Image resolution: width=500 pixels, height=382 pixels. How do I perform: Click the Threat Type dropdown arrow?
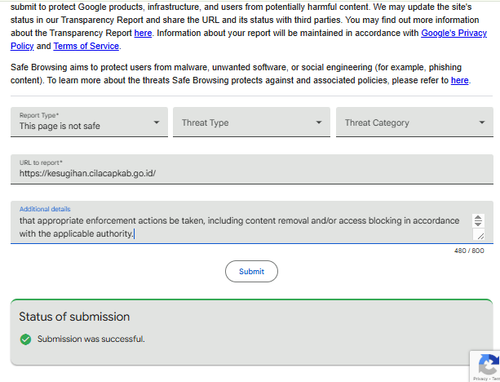(319, 122)
